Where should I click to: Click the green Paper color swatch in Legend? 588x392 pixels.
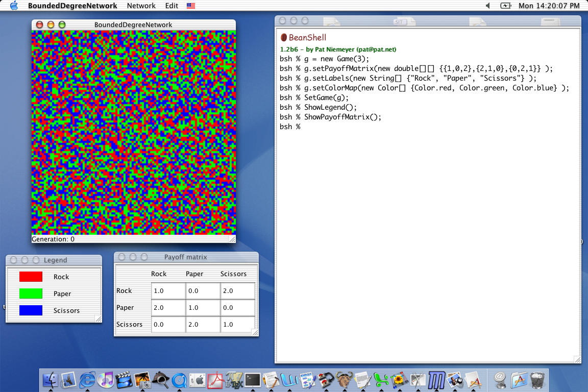click(x=31, y=293)
